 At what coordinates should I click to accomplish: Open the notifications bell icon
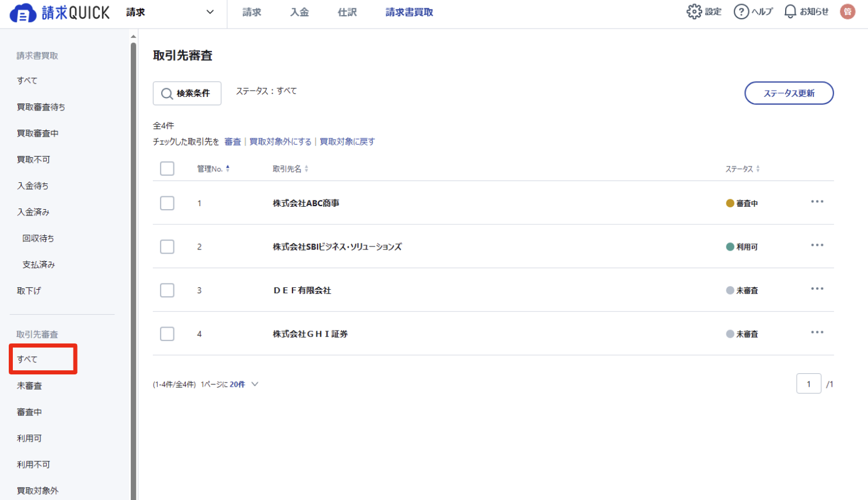[790, 12]
